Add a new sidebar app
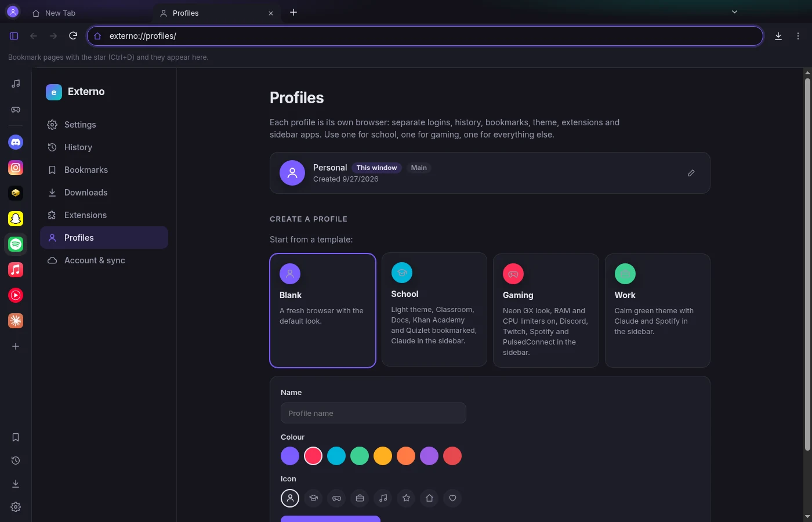Image resolution: width=812 pixels, height=522 pixels. click(x=16, y=346)
